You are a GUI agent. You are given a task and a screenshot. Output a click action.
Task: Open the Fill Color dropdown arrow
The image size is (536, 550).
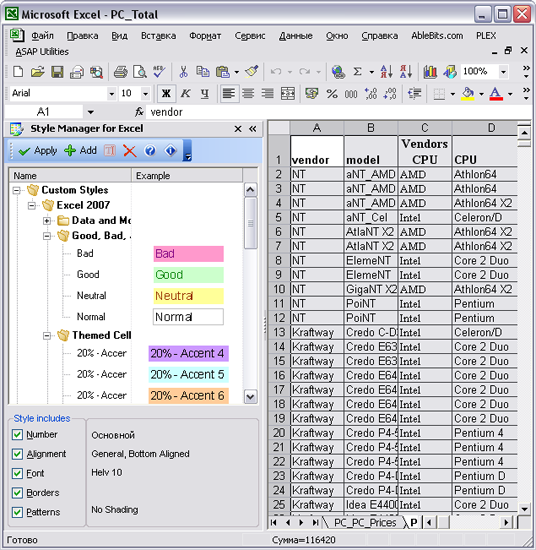pyautogui.click(x=481, y=94)
